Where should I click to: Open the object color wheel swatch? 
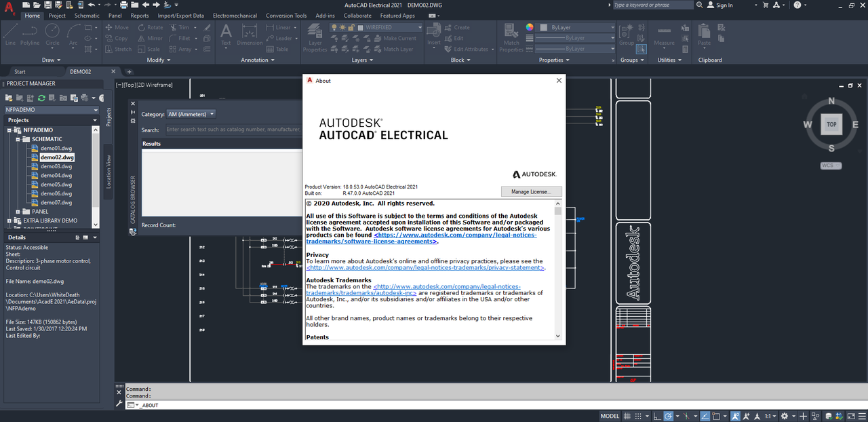click(530, 28)
